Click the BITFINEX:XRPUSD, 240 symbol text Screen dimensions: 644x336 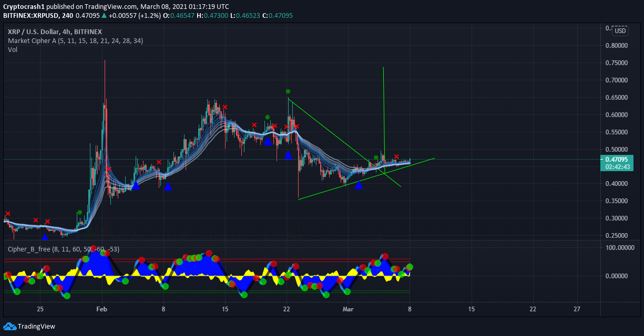pyautogui.click(x=37, y=16)
